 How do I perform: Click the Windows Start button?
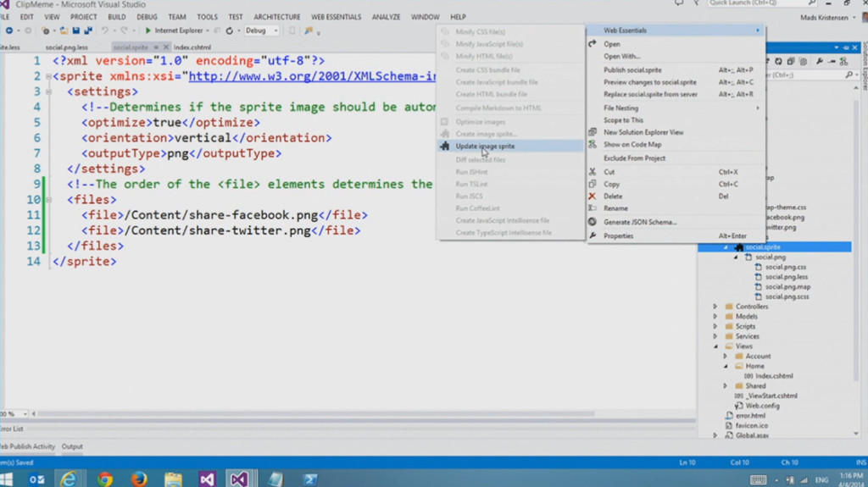coord(7,479)
